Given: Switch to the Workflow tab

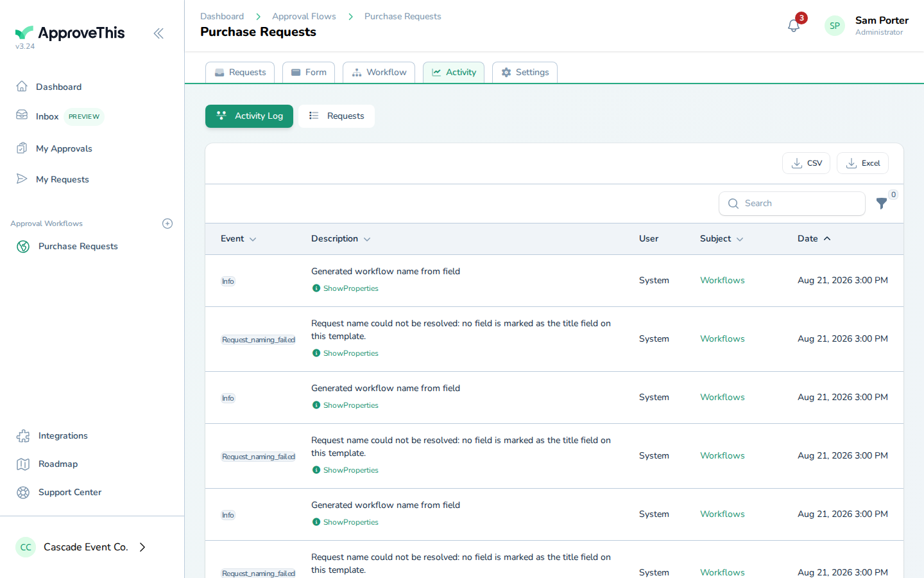Looking at the screenshot, I should coord(379,72).
